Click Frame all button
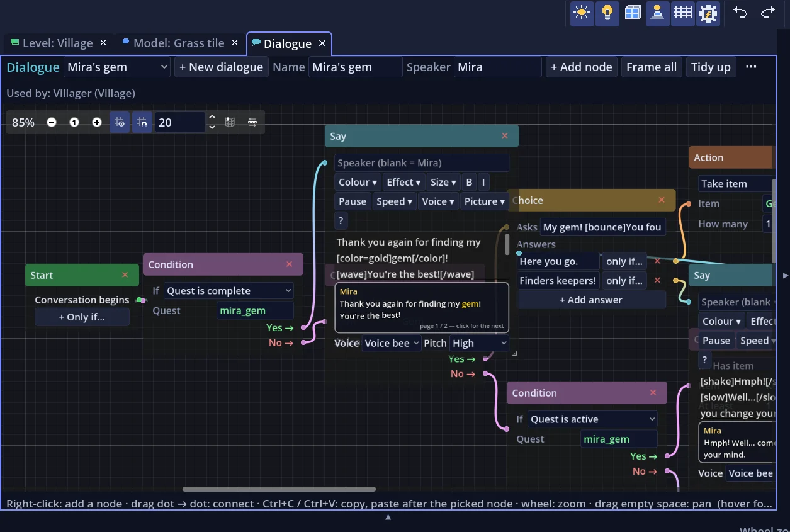Image resolution: width=790 pixels, height=532 pixels. (x=652, y=67)
